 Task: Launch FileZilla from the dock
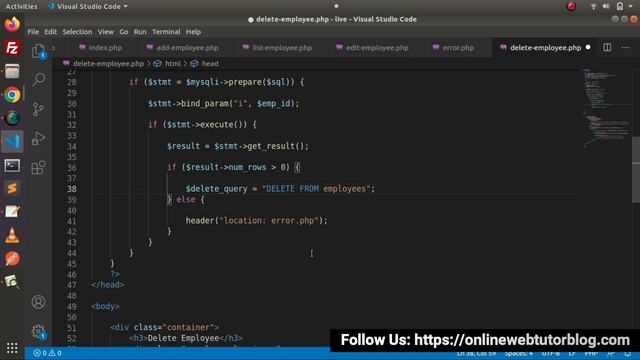click(x=12, y=48)
